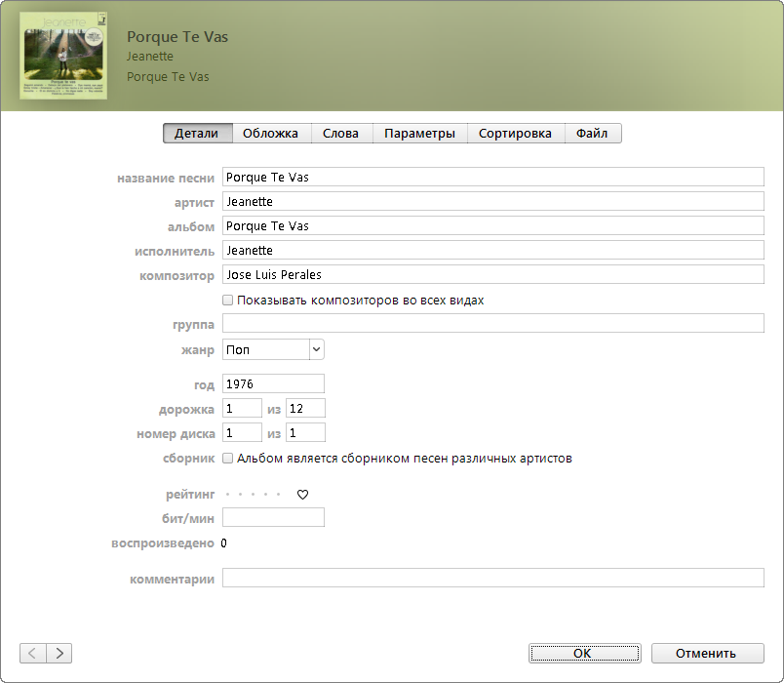This screenshot has width=784, height=683.
Task: Switch to the Параметры tab
Action: 419,134
